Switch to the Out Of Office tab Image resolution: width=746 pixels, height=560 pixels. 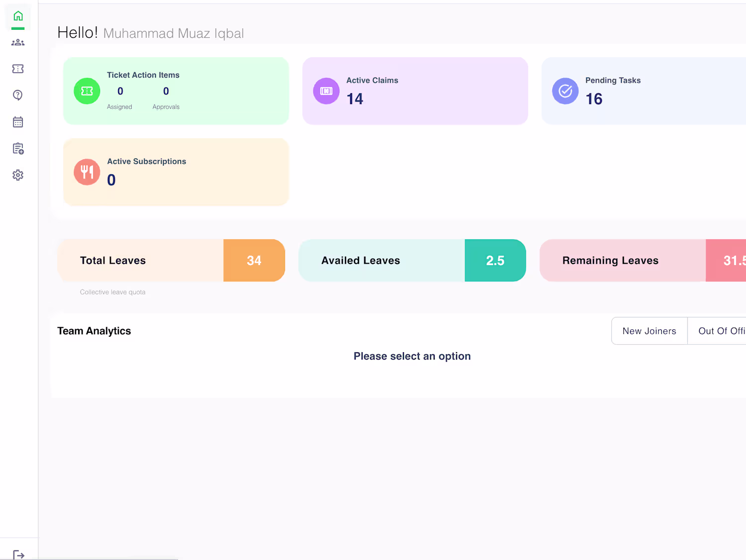pos(721,331)
